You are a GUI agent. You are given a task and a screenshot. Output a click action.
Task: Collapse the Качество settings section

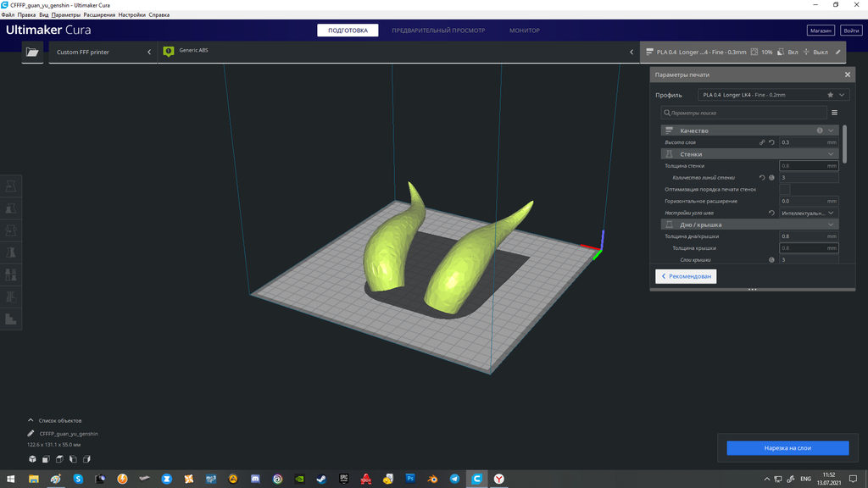click(x=832, y=130)
